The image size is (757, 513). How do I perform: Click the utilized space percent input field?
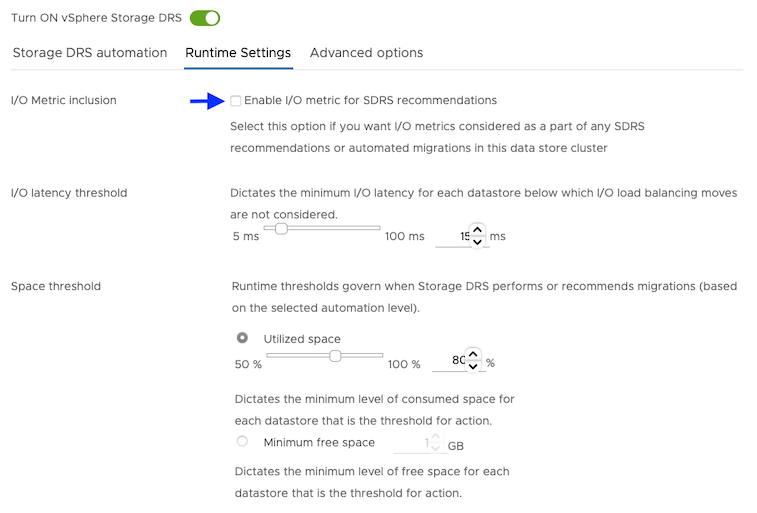coord(450,361)
